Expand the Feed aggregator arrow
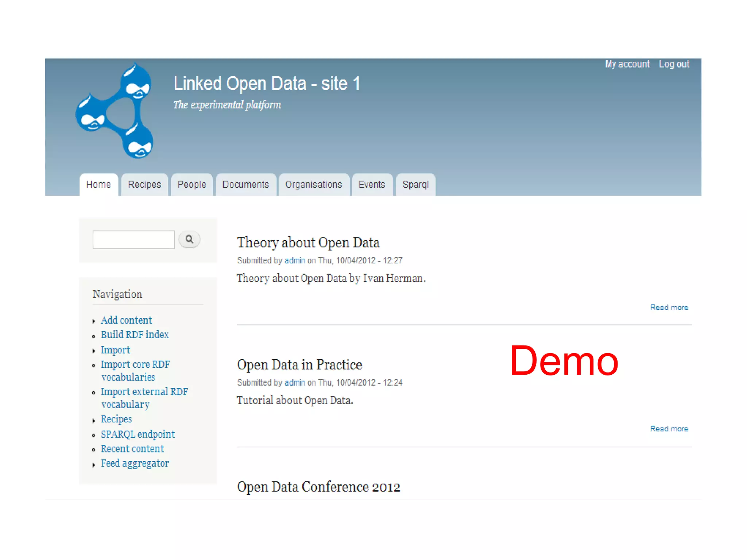 coord(94,464)
